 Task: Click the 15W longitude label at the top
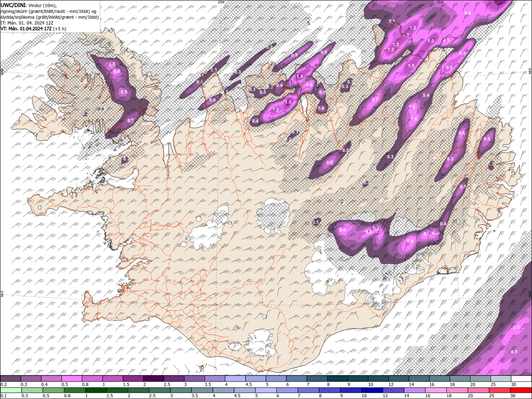441,2
